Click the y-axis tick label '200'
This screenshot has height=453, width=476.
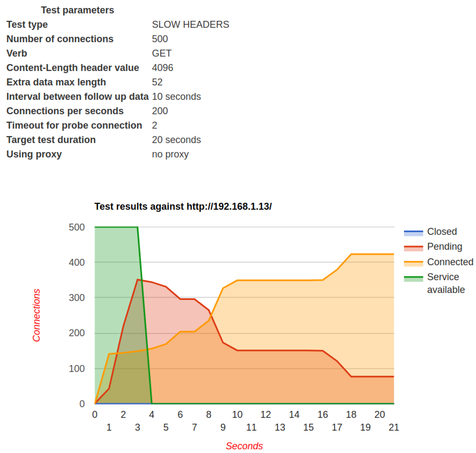(77, 333)
